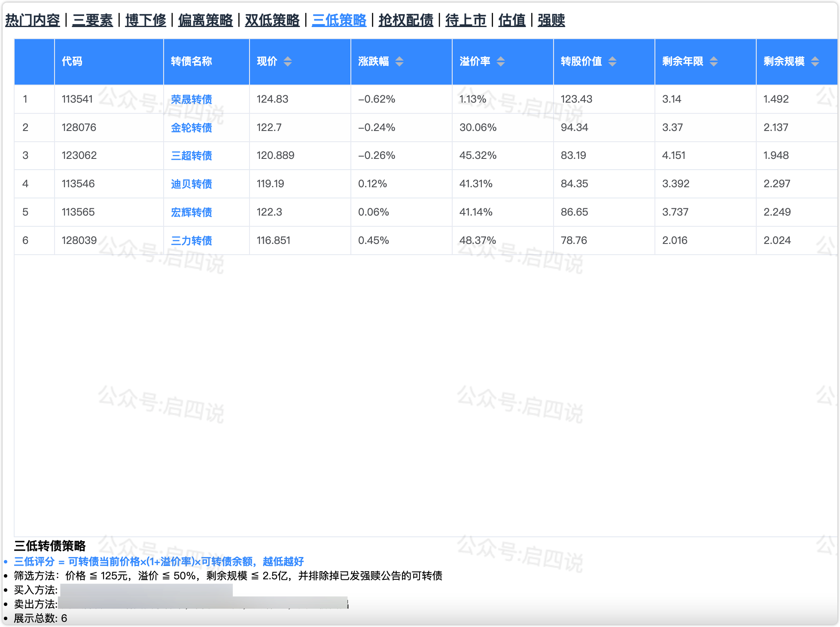
Task: Click 溢价率 sort arrows
Action: click(x=500, y=61)
